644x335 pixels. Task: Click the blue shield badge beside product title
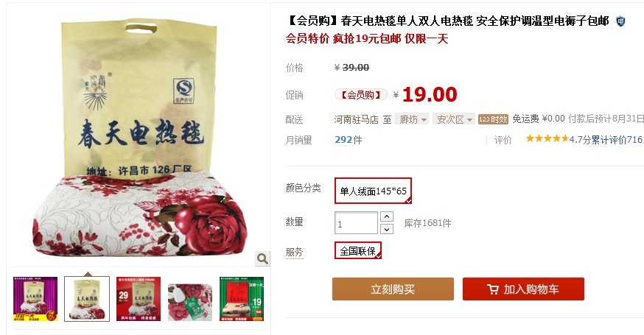(620, 21)
